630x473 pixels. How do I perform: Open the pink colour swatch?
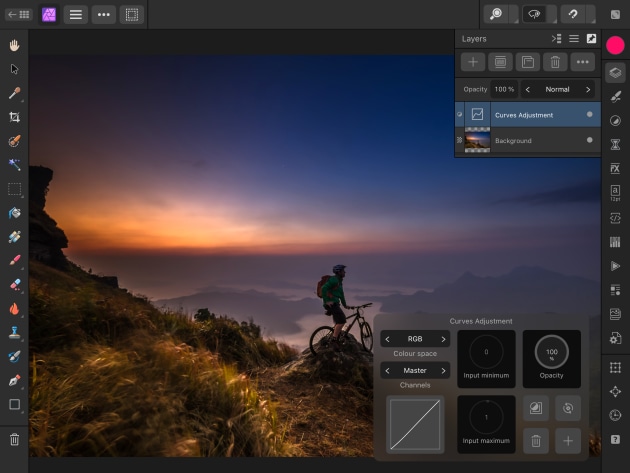click(x=615, y=45)
